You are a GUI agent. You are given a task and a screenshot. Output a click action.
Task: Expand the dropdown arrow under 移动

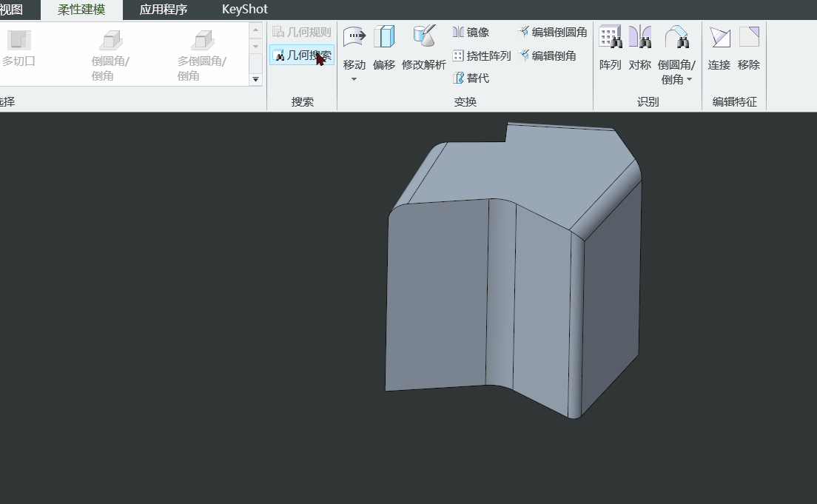pos(354,79)
